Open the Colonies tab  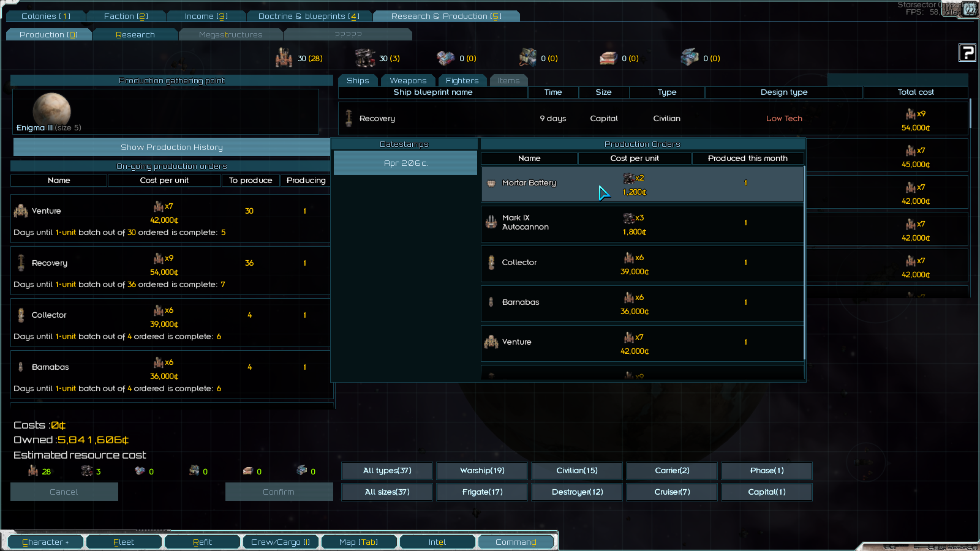click(46, 17)
